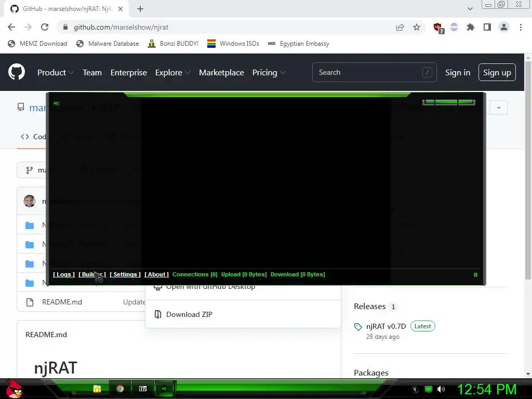Viewport: 532px width, 399px height.
Task: Click the H indicator in njRAT status bar
Action: pyautogui.click(x=475, y=275)
